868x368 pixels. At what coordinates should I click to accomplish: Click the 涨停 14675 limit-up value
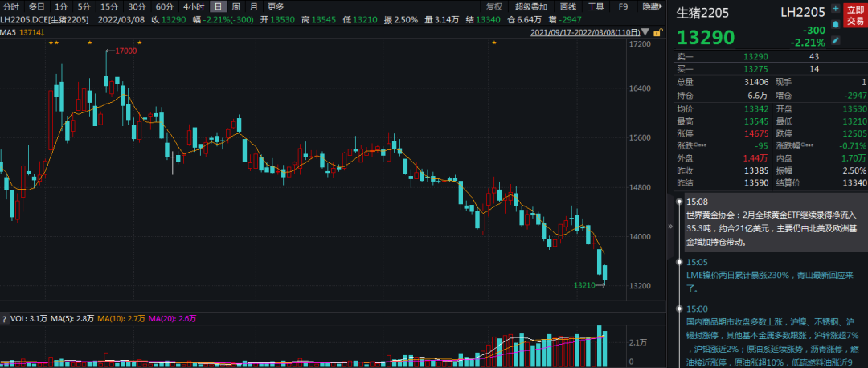pos(755,133)
